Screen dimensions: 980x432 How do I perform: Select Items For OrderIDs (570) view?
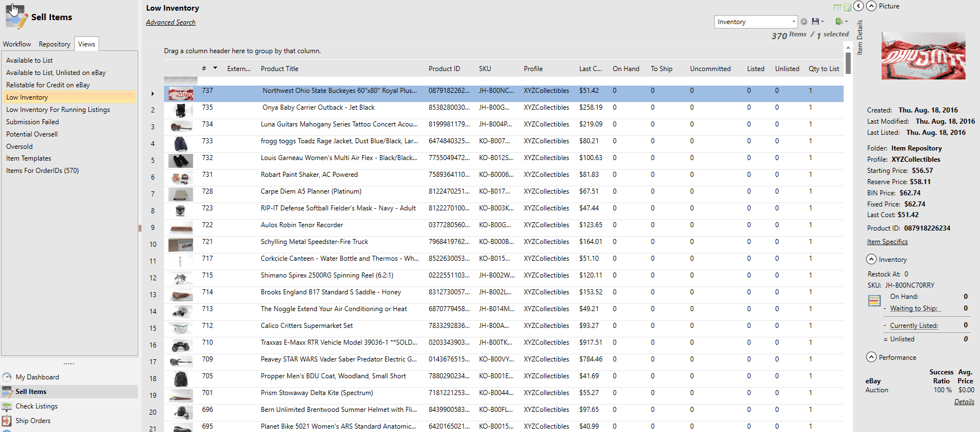tap(43, 171)
